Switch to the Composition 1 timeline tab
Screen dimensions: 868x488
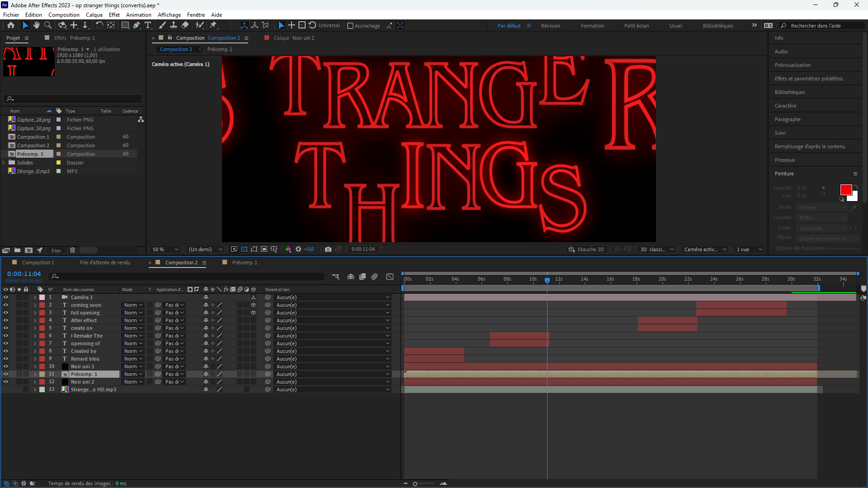tap(38, 263)
